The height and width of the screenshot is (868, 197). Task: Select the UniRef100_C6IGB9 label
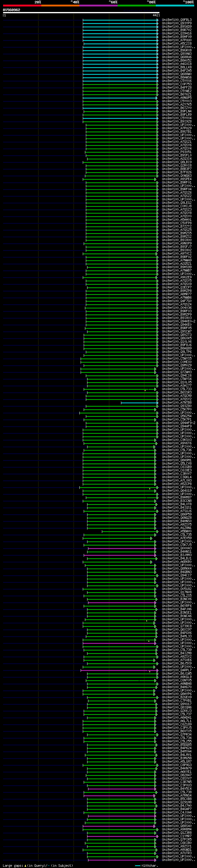(177, 467)
